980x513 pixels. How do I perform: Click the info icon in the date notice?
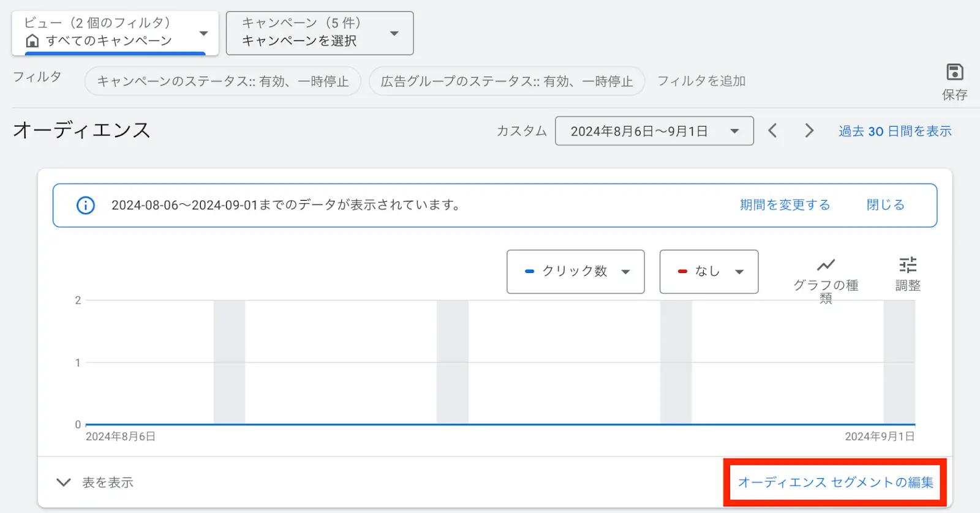(x=86, y=205)
